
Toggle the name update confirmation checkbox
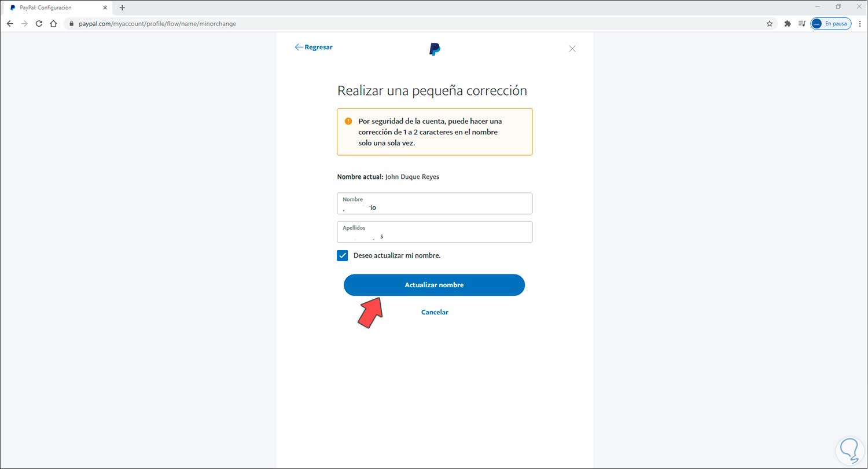[342, 255]
